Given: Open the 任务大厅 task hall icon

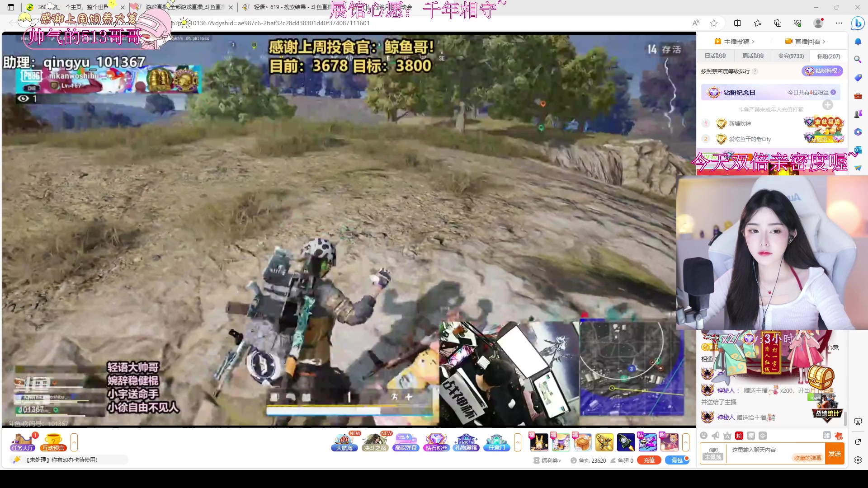Looking at the screenshot, I should (x=23, y=442).
